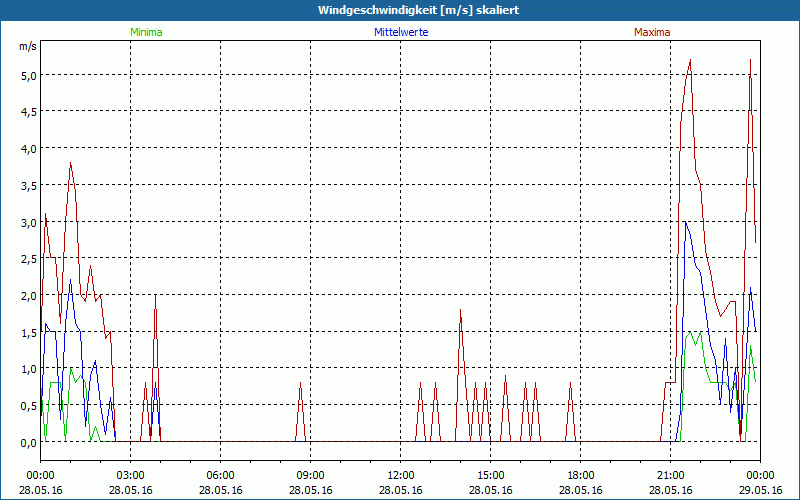Click the Windgeschwindigkeit chart title bar
Image resolution: width=800 pixels, height=500 pixels.
coord(400,10)
